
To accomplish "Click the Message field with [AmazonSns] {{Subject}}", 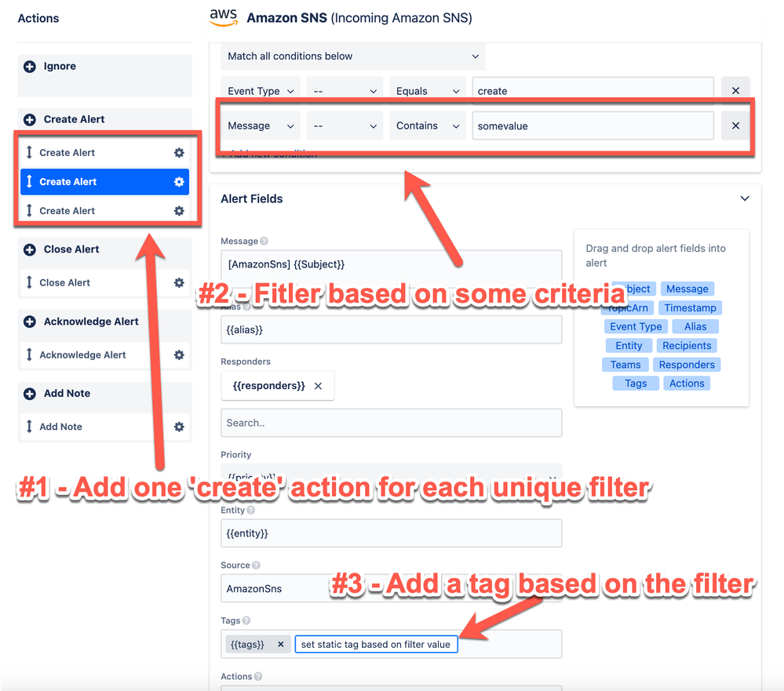I will (x=392, y=264).
